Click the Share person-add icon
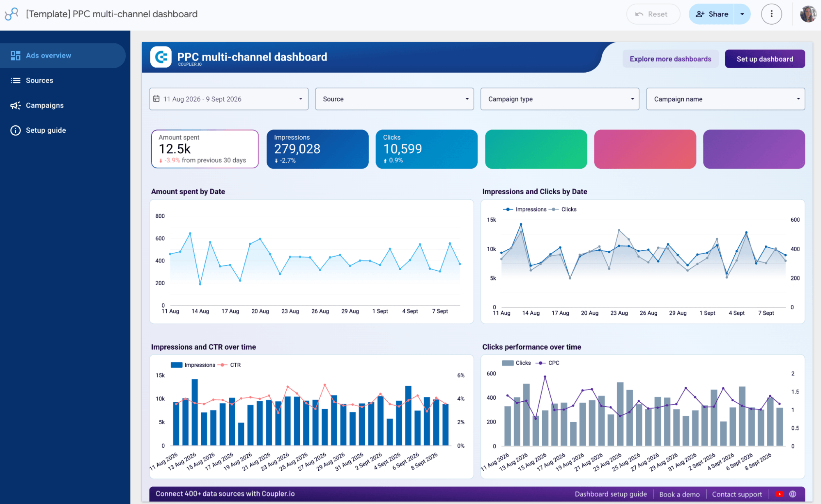The height and width of the screenshot is (504, 821). [700, 14]
